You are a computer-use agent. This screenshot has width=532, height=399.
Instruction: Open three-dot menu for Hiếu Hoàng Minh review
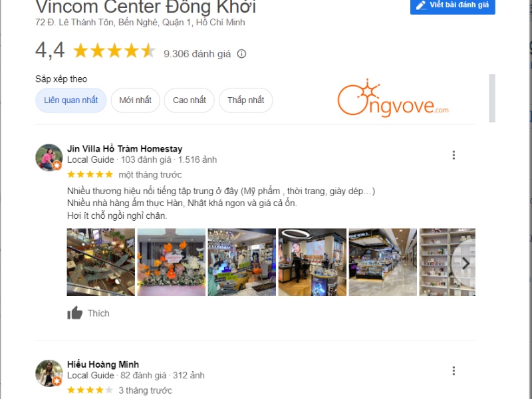click(454, 370)
